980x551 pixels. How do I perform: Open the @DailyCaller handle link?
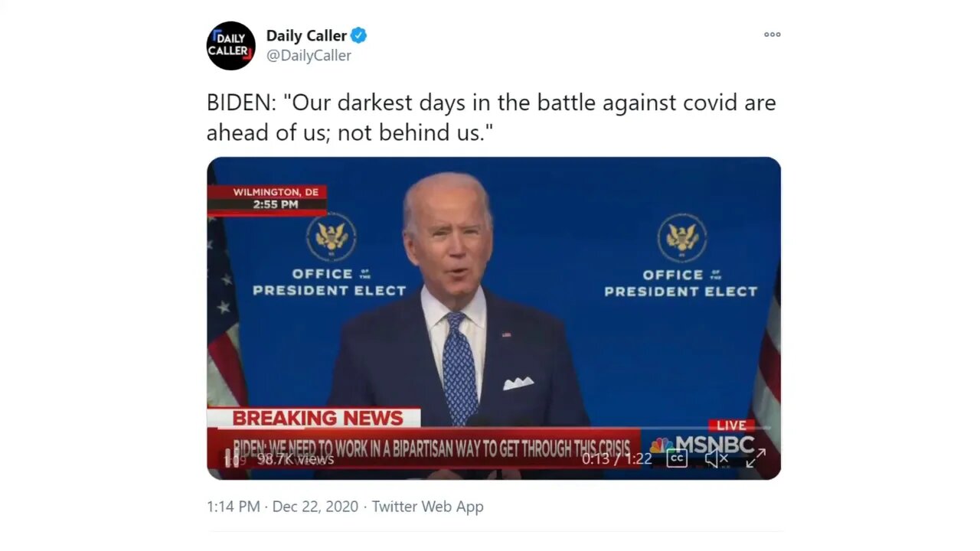[309, 56]
